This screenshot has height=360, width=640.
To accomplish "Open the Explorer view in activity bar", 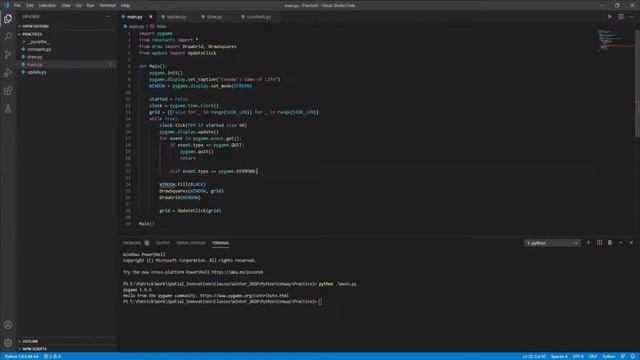I will [x=8, y=18].
